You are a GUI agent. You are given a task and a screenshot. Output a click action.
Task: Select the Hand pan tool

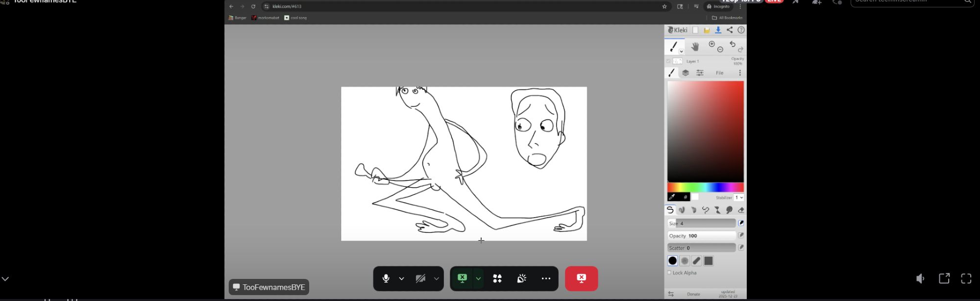tap(695, 47)
